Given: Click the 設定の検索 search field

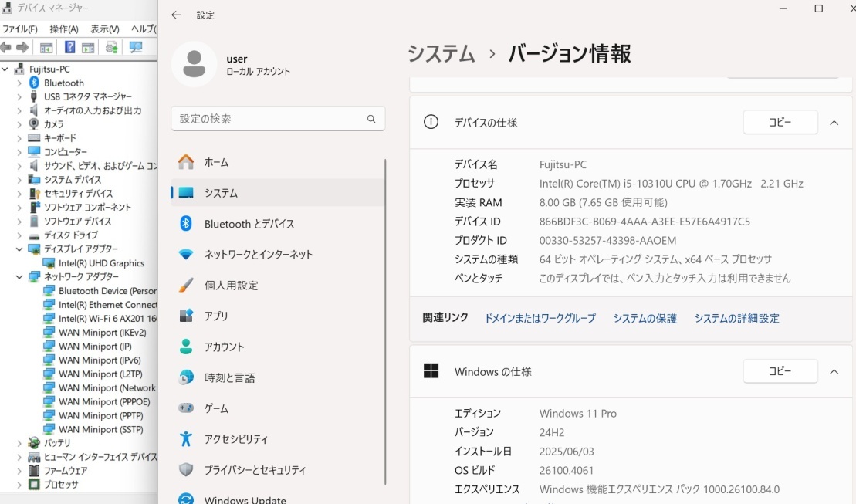Looking at the screenshot, I should click(x=278, y=118).
